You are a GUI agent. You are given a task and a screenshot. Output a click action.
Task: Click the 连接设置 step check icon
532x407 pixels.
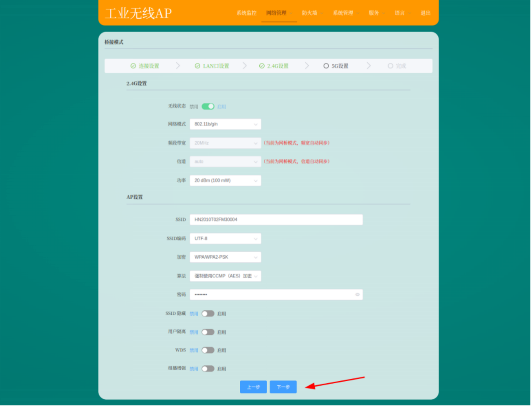tap(133, 66)
